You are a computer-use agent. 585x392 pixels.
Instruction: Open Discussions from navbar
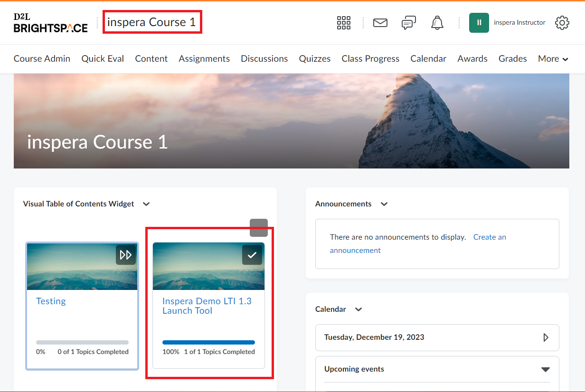tap(264, 59)
